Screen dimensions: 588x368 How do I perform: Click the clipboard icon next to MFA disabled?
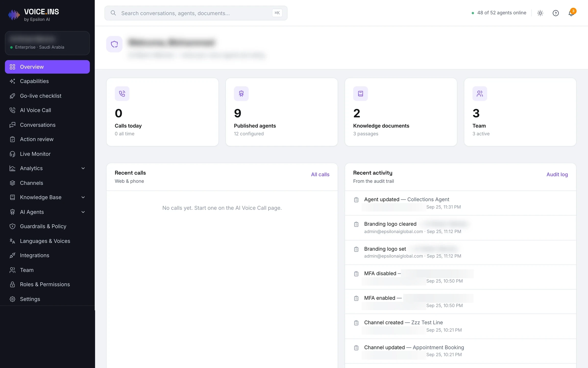pyautogui.click(x=356, y=274)
